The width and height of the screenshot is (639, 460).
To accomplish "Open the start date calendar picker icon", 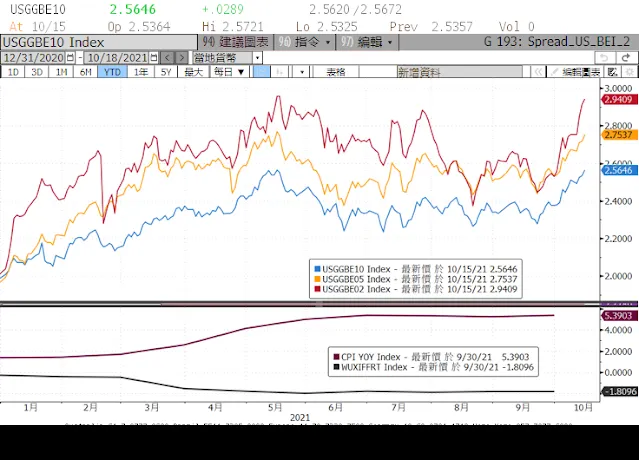I will tap(70, 58).
